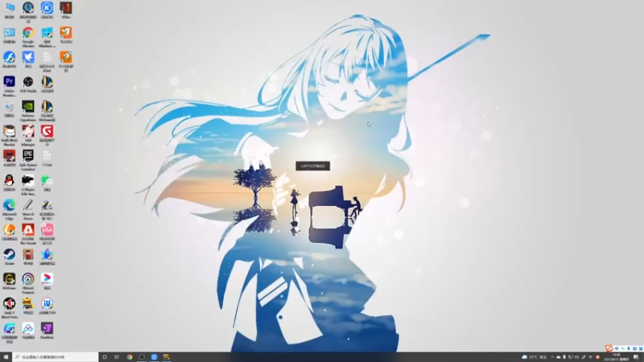The image size is (644, 362).
Task: Open Task View on the taskbar
Action: pos(117,357)
